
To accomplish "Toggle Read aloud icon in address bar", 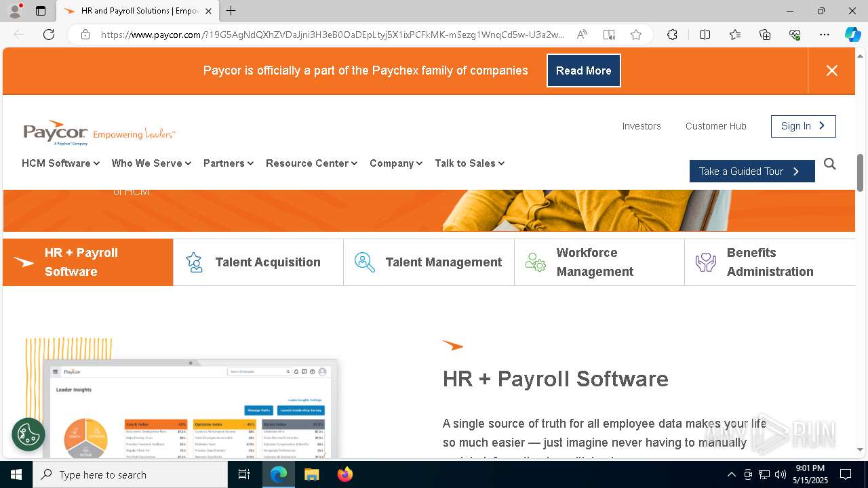I will [x=582, y=35].
